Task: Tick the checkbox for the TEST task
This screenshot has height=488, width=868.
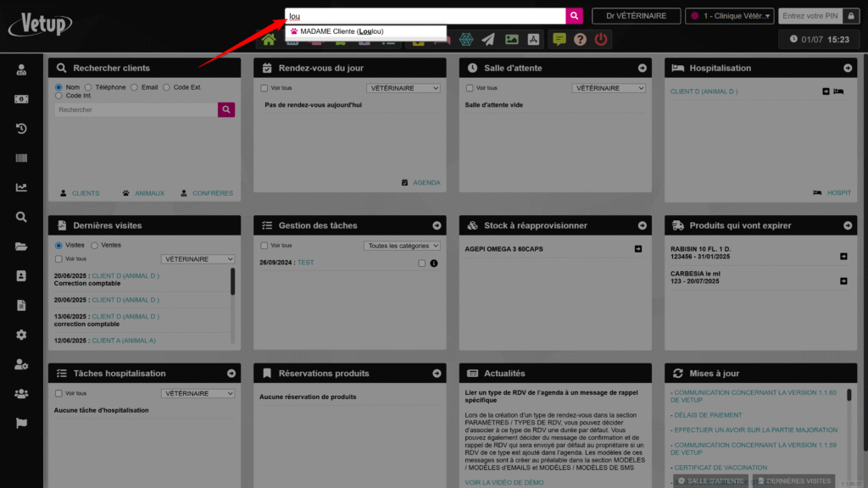Action: (x=422, y=263)
